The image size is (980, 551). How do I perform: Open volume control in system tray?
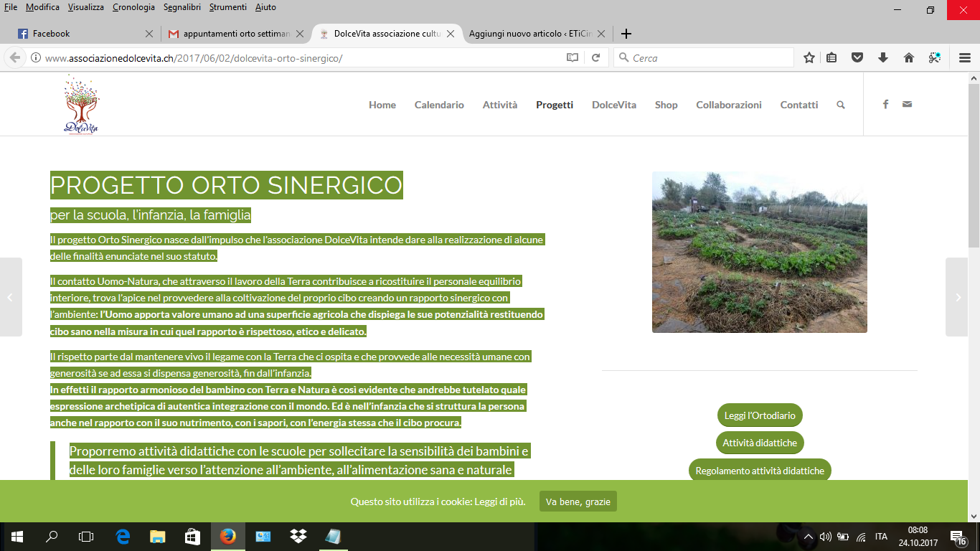tap(826, 537)
